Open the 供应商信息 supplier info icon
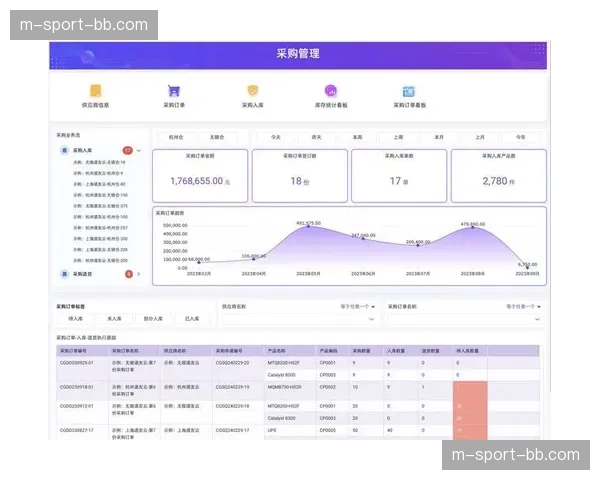The height and width of the screenshot is (480, 600). point(96,90)
